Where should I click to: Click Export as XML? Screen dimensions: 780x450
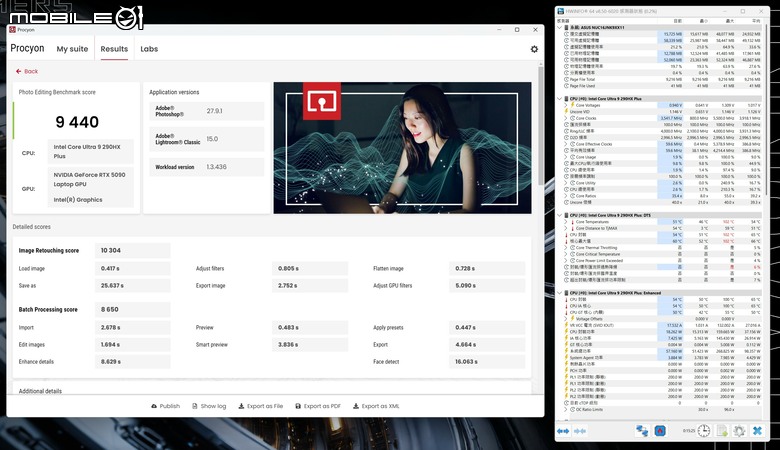pyautogui.click(x=376, y=406)
